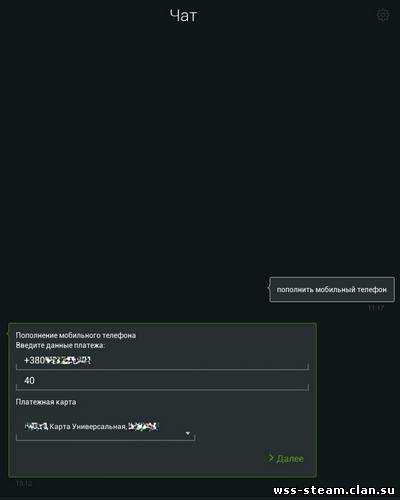This screenshot has width=400, height=500.
Task: Open chat settings via gear icon
Action: (x=383, y=15)
